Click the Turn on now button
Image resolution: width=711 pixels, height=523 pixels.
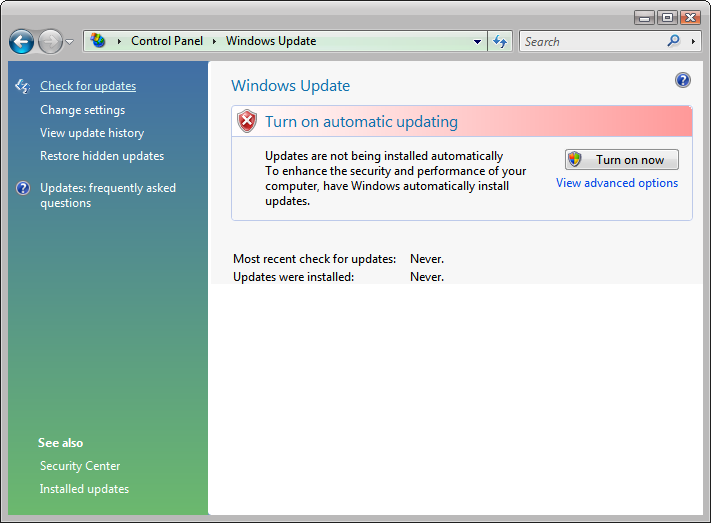(x=622, y=160)
